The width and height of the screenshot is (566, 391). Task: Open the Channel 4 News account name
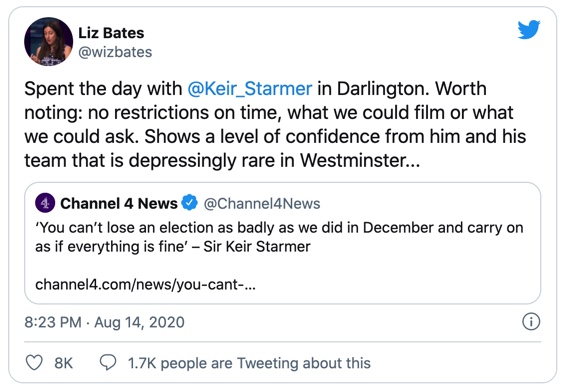point(119,203)
